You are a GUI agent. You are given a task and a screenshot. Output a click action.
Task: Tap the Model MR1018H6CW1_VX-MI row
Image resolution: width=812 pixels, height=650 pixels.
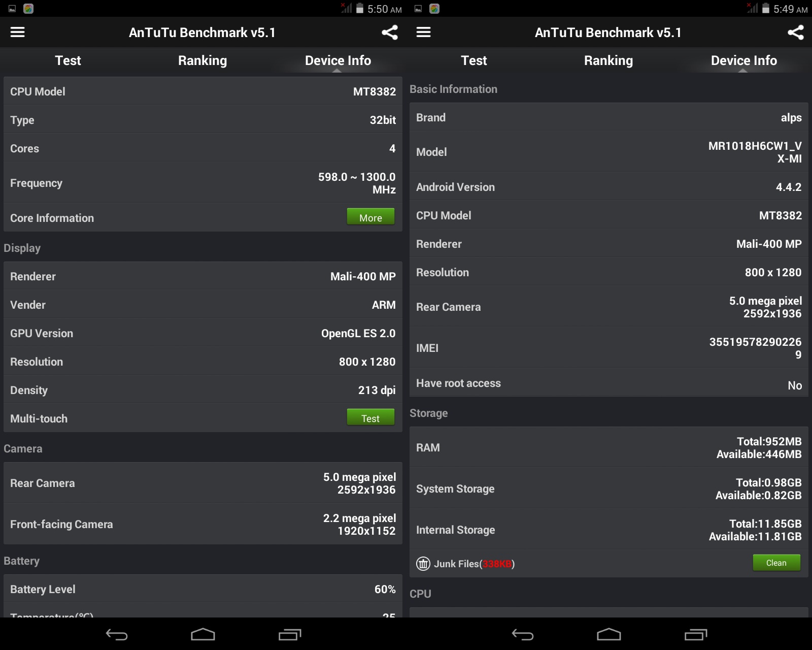(609, 152)
